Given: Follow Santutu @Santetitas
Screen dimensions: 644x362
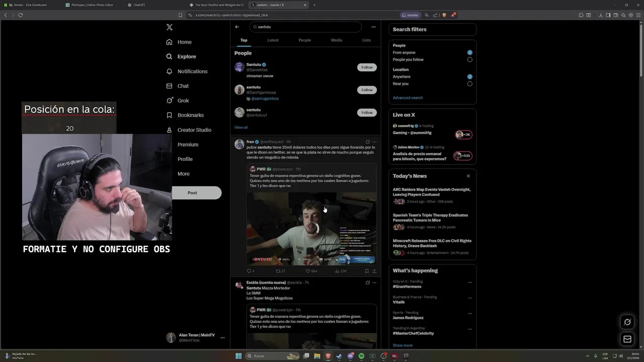Looking at the screenshot, I should coord(367,67).
